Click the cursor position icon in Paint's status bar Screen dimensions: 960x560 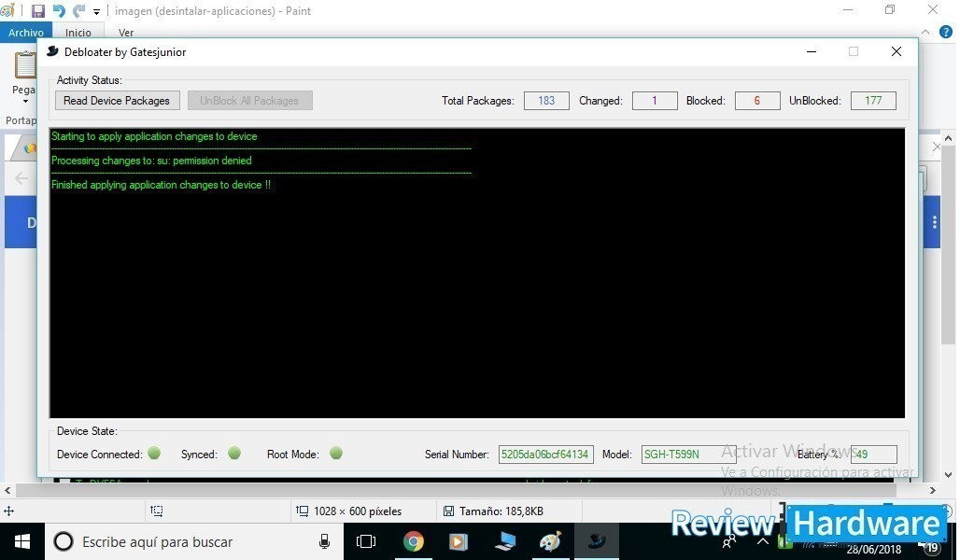click(x=8, y=511)
